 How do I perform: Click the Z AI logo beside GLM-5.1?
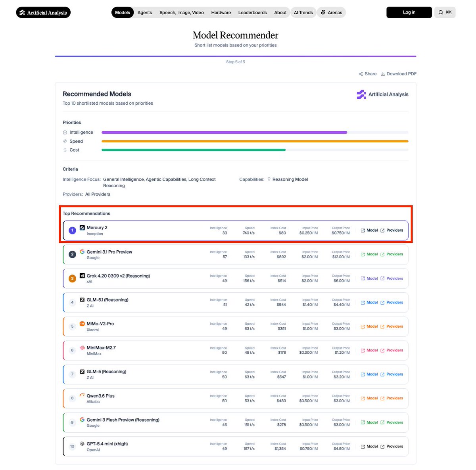pyautogui.click(x=82, y=300)
